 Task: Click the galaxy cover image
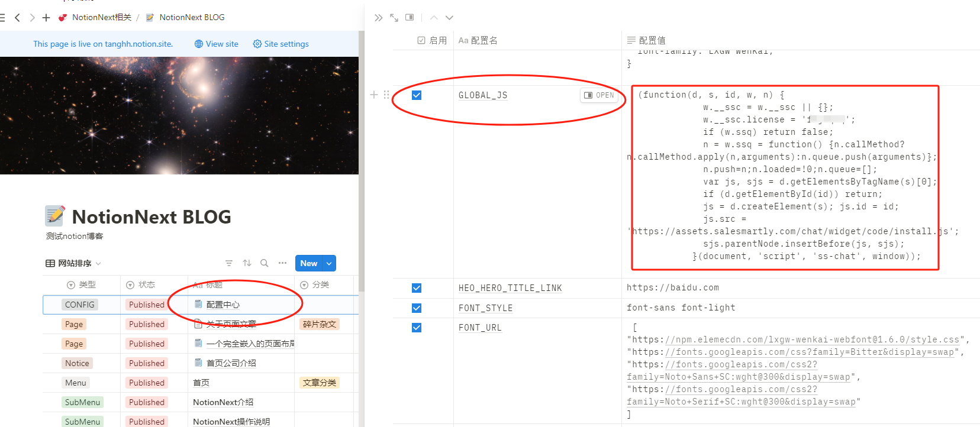(x=179, y=115)
